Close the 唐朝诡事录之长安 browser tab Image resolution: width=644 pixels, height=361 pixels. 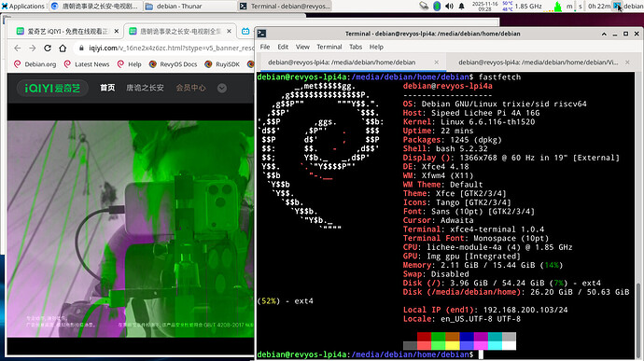230,31
